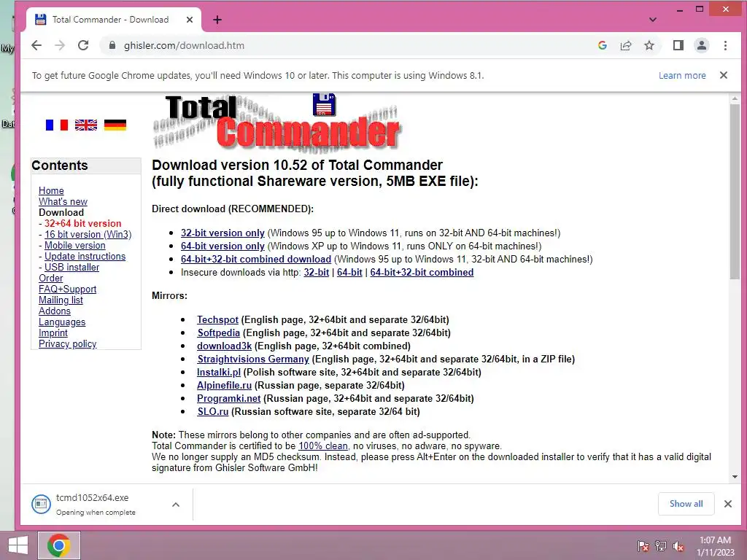Screen dimensions: 747x560
Task: Share this page icon
Action: click(x=625, y=45)
